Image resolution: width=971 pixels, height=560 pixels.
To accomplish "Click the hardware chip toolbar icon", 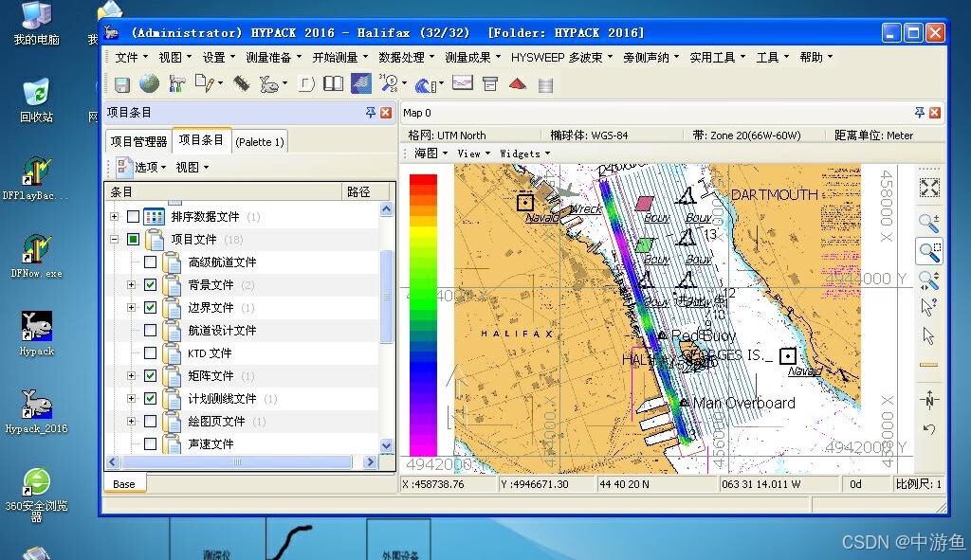I will pos(242,83).
